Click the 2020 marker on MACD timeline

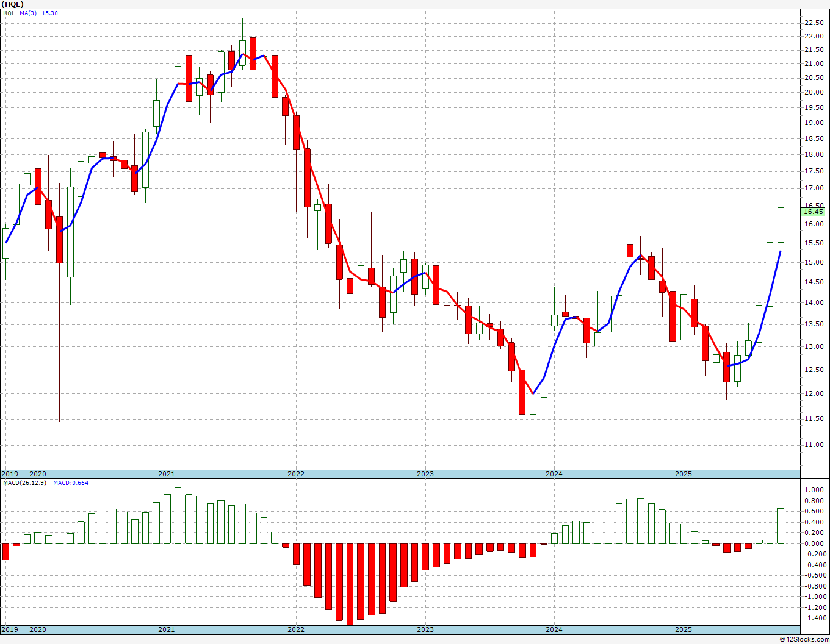(x=38, y=629)
